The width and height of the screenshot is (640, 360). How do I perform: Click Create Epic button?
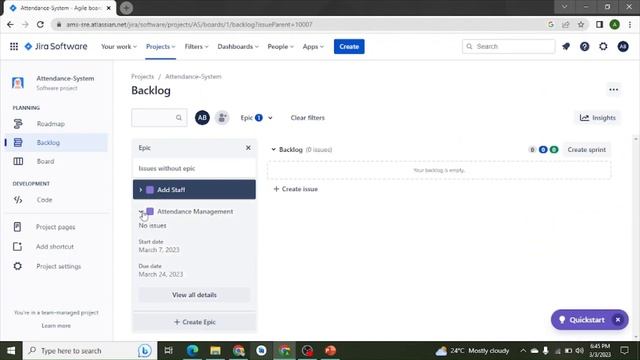194,322
